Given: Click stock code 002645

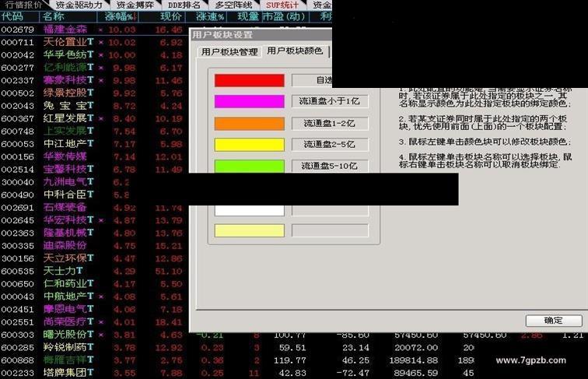Looking at the screenshot, I should [x=18, y=220].
